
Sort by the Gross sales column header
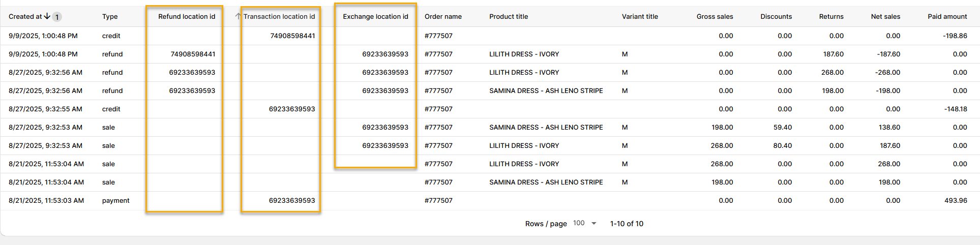715,16
